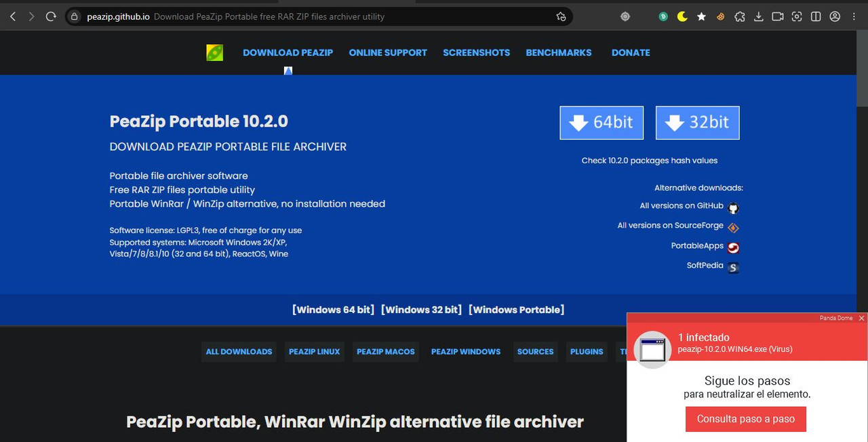This screenshot has height=442, width=868.
Task: Click the video camera recorder icon
Action: coord(778,16)
